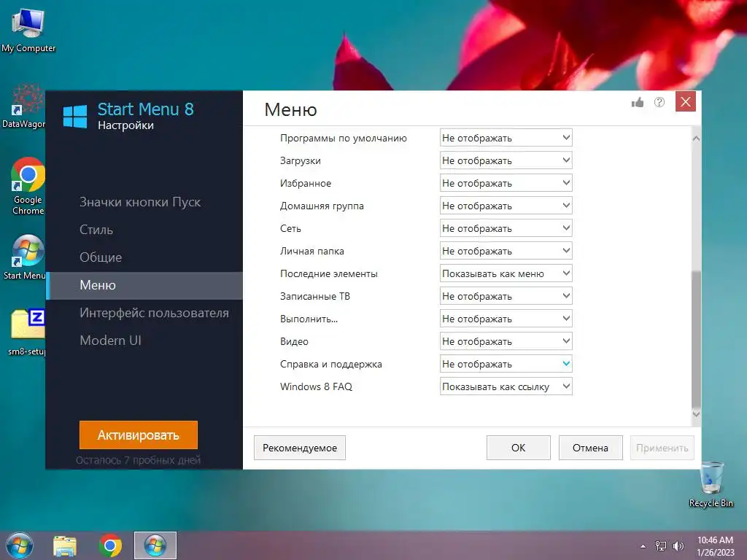Click the thumbs-up like icon
747x560 pixels.
pos(638,102)
